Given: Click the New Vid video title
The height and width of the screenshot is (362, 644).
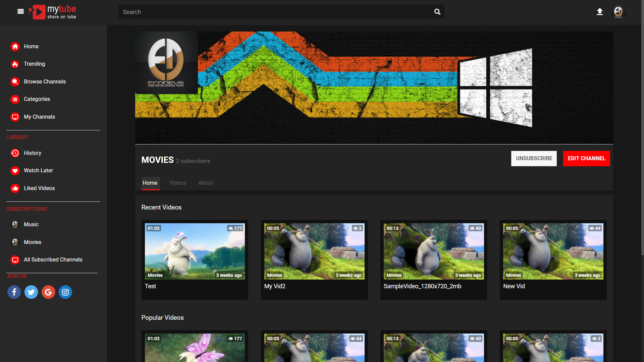Looking at the screenshot, I should [514, 286].
